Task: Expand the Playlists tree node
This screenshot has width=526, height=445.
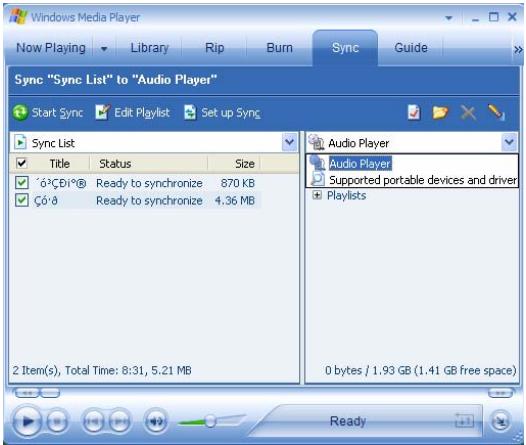Action: [x=317, y=195]
